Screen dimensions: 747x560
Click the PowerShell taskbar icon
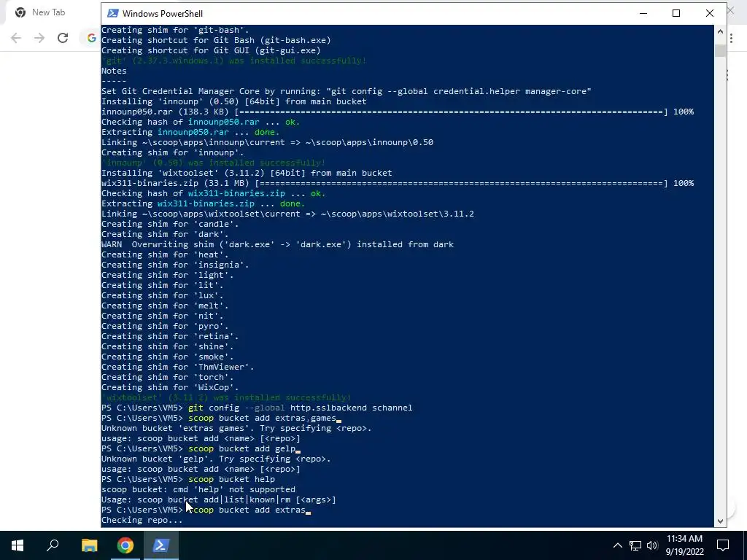tap(161, 545)
